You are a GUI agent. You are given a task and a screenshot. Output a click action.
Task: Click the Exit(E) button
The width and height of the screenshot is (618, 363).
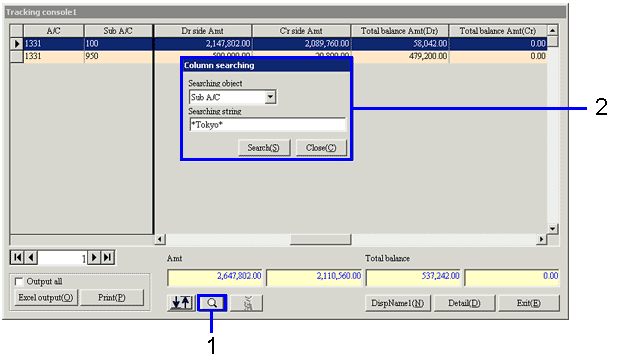tap(529, 303)
